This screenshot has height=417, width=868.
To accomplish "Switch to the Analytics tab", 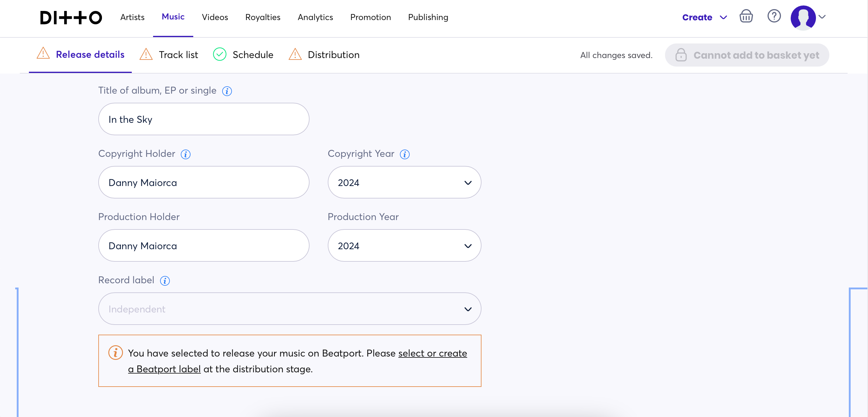I will click(x=316, y=17).
